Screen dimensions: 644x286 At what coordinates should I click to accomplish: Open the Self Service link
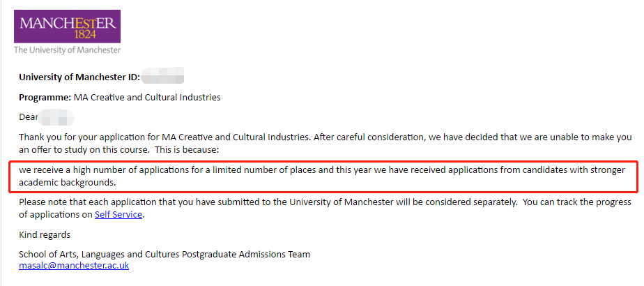click(118, 215)
